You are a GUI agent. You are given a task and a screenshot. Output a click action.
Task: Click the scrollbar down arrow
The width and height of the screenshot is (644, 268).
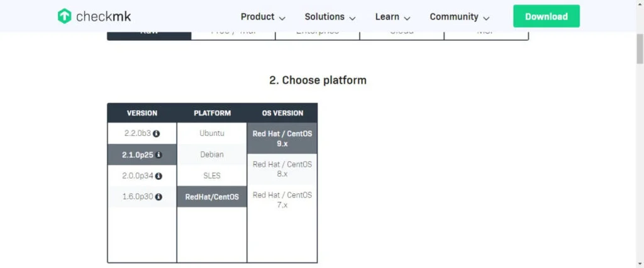(640, 264)
